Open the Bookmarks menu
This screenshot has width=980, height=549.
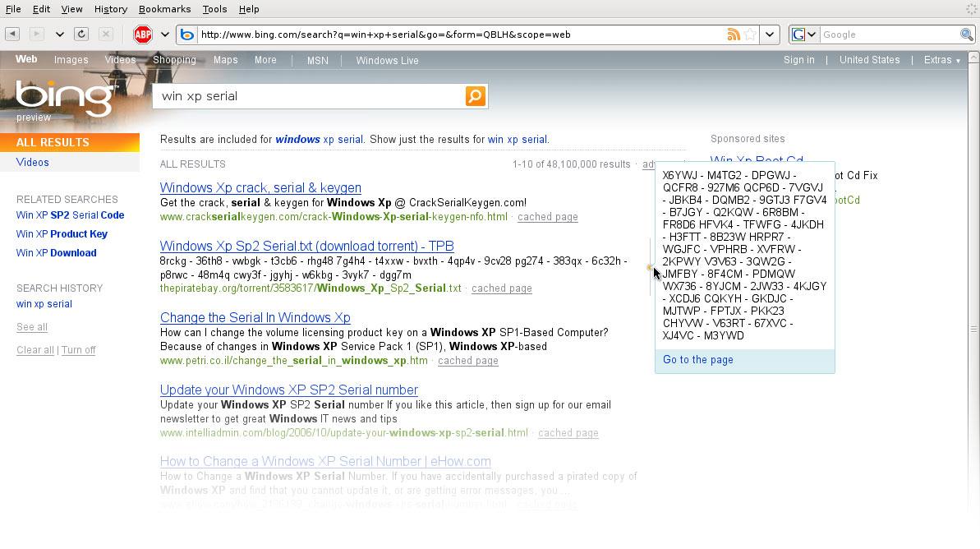pyautogui.click(x=164, y=9)
